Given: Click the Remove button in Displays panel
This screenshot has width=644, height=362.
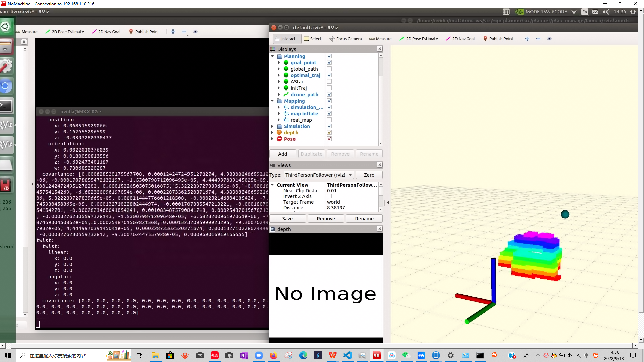Looking at the screenshot, I should 340,154.
